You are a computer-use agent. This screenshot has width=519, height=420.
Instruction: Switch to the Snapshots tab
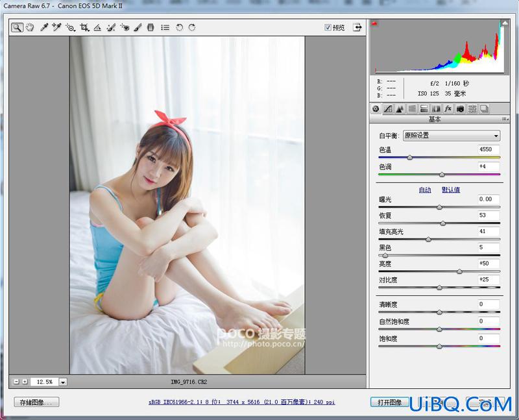[x=484, y=108]
